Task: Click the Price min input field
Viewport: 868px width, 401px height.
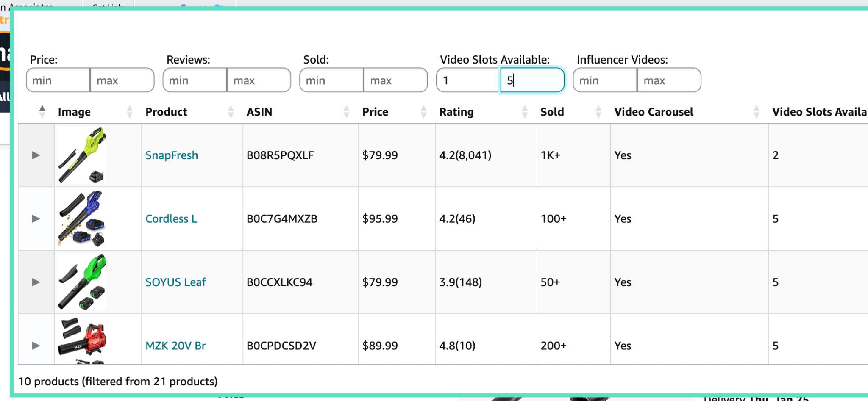Action: pyautogui.click(x=58, y=80)
